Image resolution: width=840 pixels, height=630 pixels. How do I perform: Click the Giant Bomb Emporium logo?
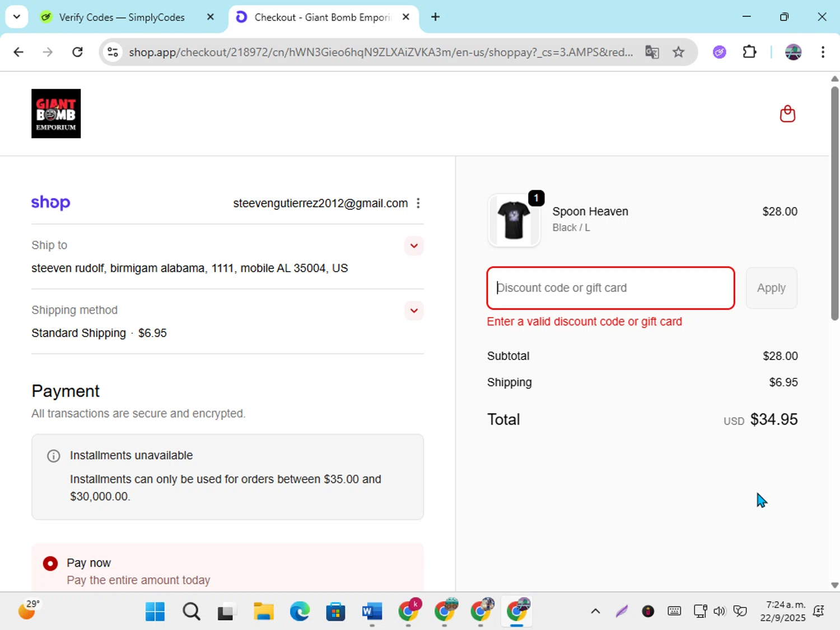click(56, 114)
